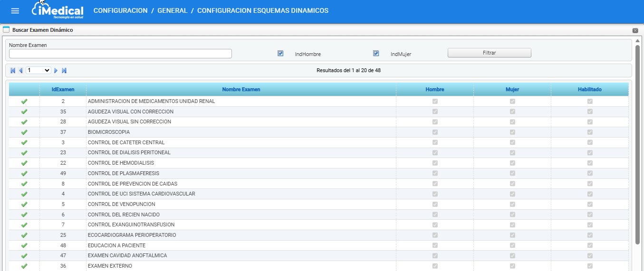Open the page number dropdown

click(x=38, y=70)
